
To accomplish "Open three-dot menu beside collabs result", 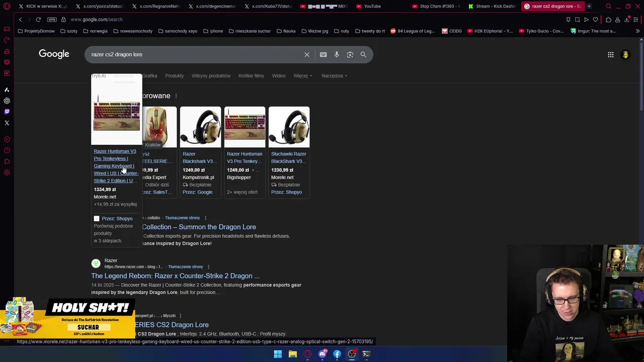I will point(205,218).
